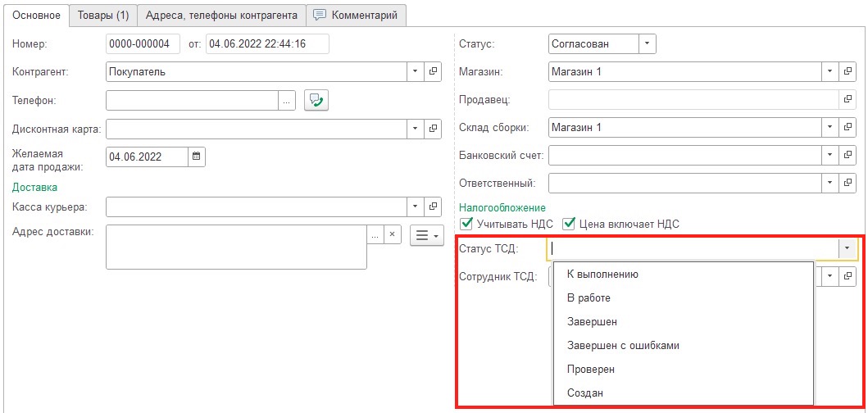The width and height of the screenshot is (868, 413).
Task: Expand the Контрагент dropdown arrow
Action: click(x=416, y=71)
